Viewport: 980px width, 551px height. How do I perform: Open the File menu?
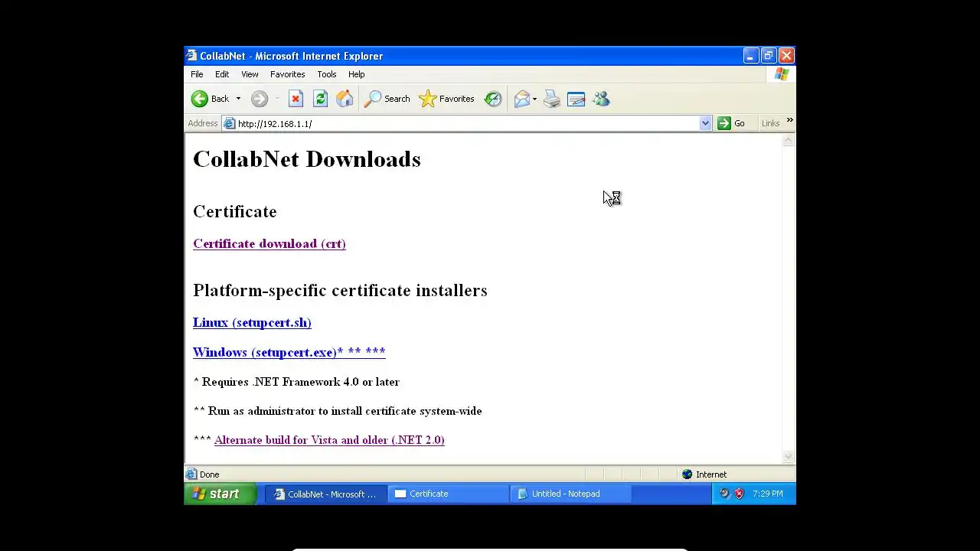pyautogui.click(x=197, y=74)
